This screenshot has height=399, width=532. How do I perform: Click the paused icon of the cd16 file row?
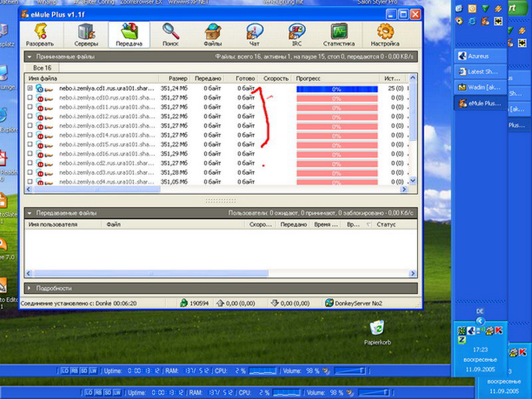40,154
